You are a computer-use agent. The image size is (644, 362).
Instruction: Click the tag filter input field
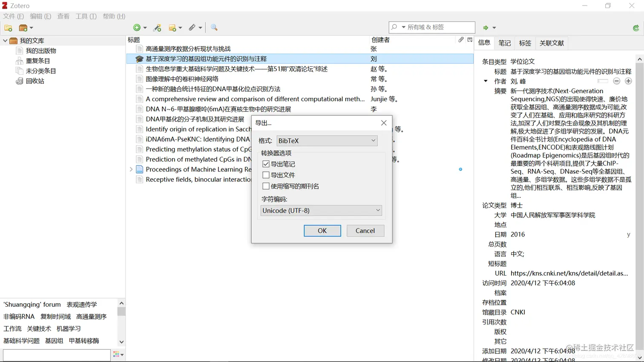point(57,355)
